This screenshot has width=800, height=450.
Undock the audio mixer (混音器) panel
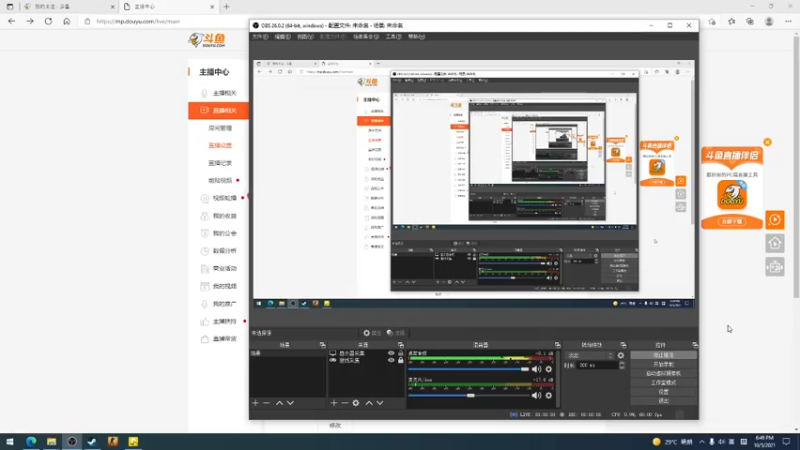557,345
